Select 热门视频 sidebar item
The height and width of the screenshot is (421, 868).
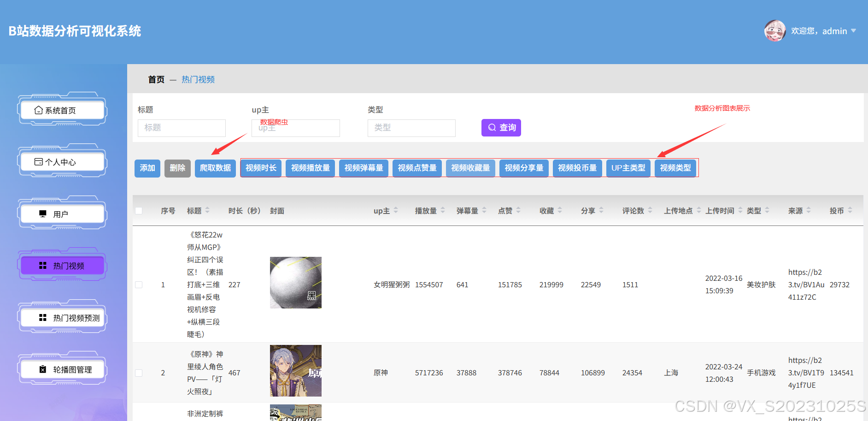coord(62,266)
